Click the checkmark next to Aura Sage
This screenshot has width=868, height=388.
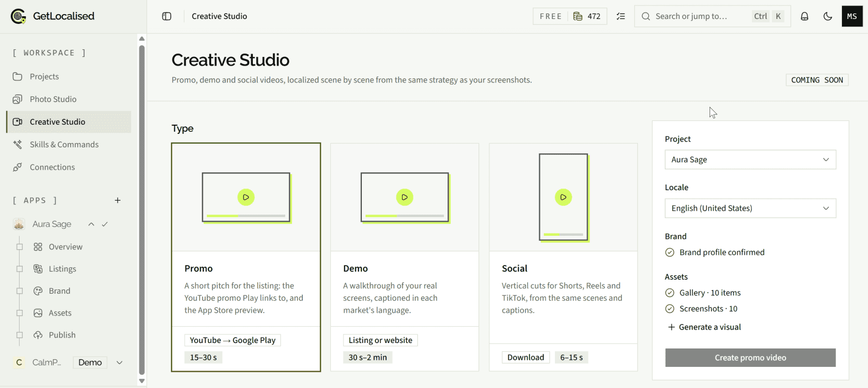pyautogui.click(x=105, y=224)
